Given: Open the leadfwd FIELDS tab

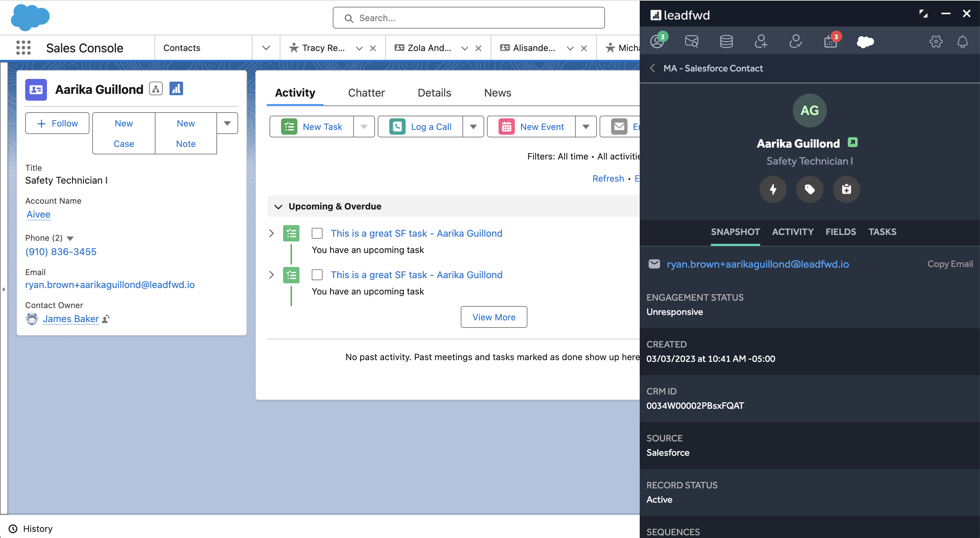Looking at the screenshot, I should pyautogui.click(x=841, y=232).
